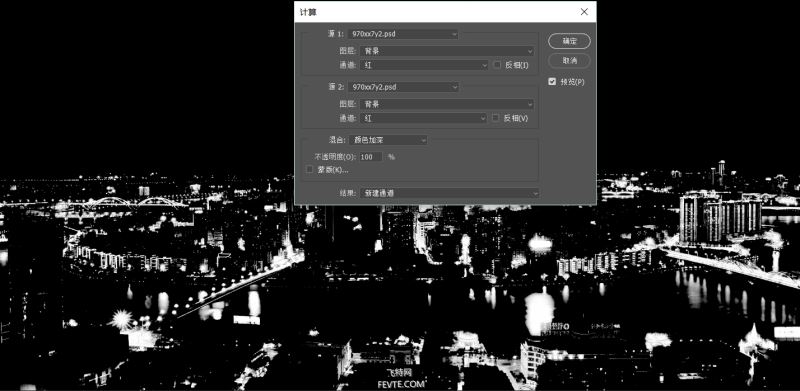Click the 不透明度 value field showing 100
This screenshot has width=800, height=391.
click(x=371, y=157)
